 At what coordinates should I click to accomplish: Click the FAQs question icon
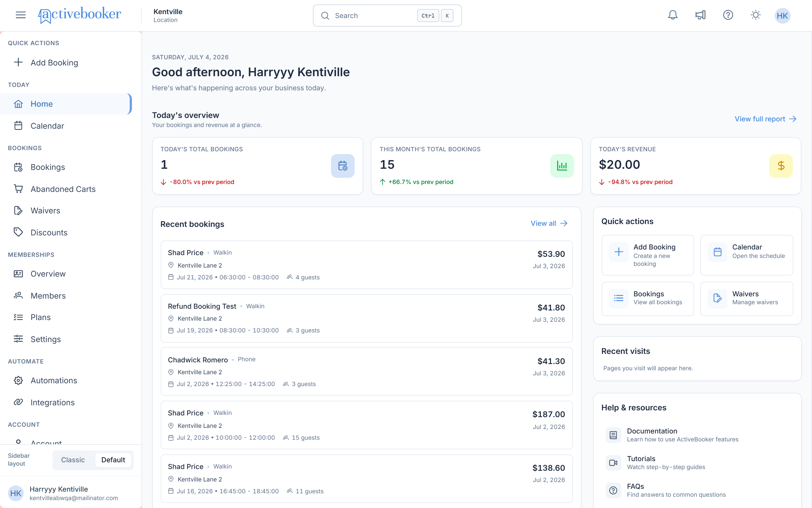coord(613,491)
